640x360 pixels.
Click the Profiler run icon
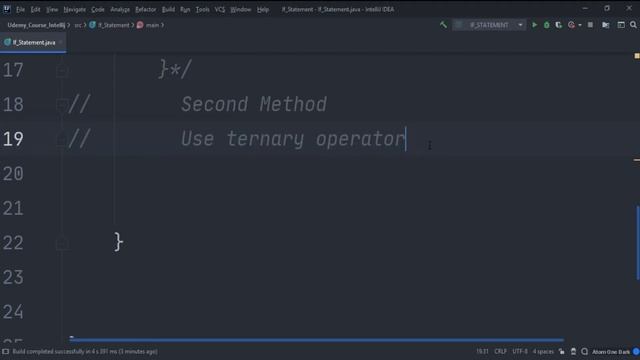point(571,25)
